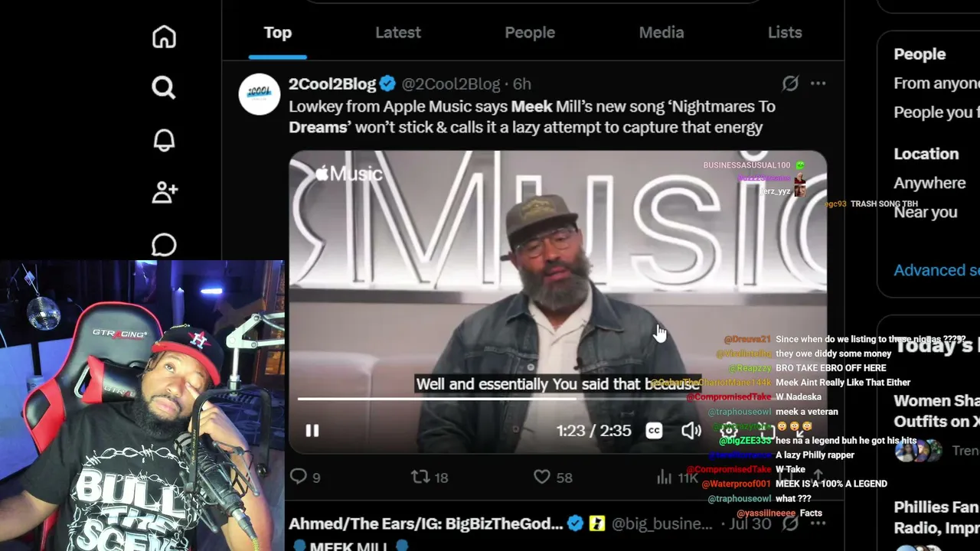Open the 2Cool2Blog profile avatar
980x551 pixels.
pyautogui.click(x=260, y=94)
